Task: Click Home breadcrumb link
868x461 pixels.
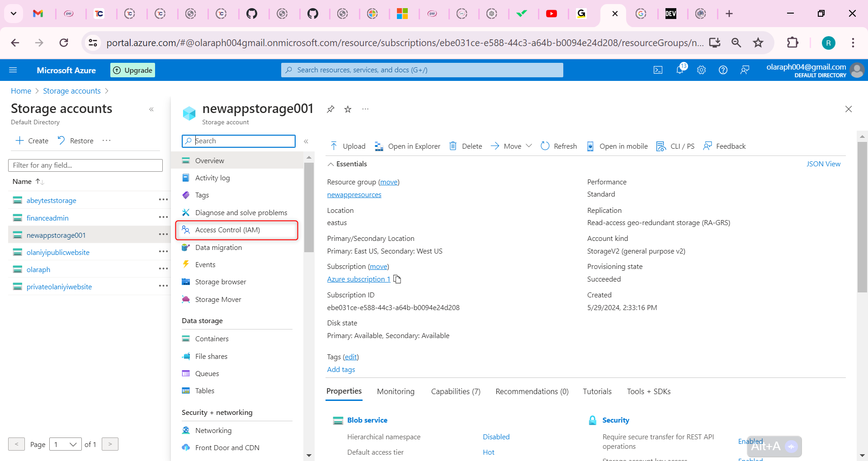Action: 21,91
